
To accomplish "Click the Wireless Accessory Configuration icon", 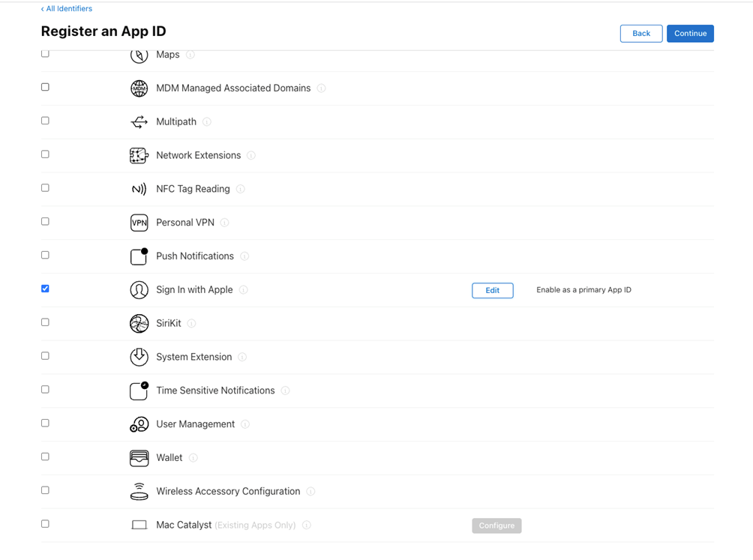I will click(139, 491).
